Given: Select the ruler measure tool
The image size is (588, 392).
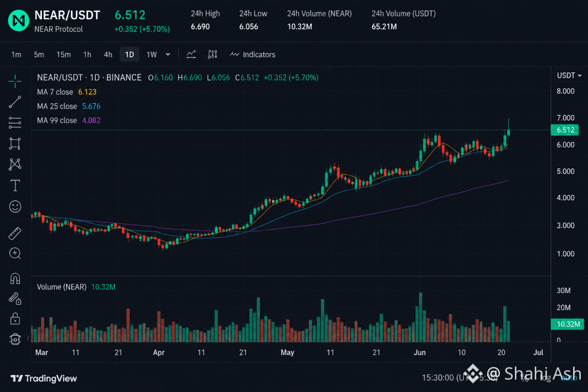Looking at the screenshot, I should (15, 234).
